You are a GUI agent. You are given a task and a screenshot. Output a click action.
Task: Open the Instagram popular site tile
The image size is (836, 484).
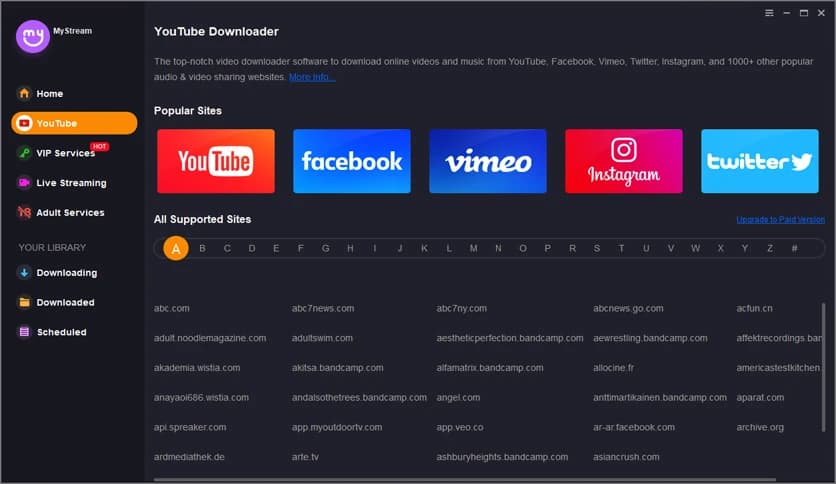click(x=624, y=161)
